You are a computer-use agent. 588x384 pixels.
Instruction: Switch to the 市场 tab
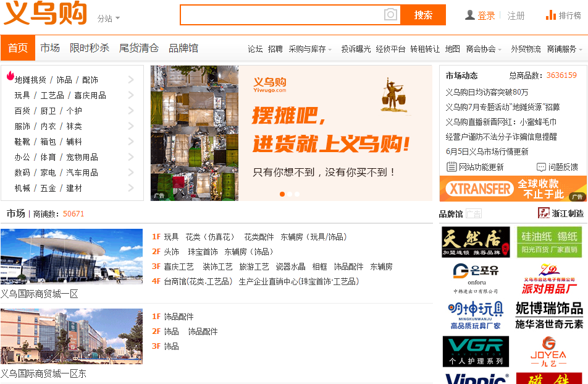(x=50, y=48)
